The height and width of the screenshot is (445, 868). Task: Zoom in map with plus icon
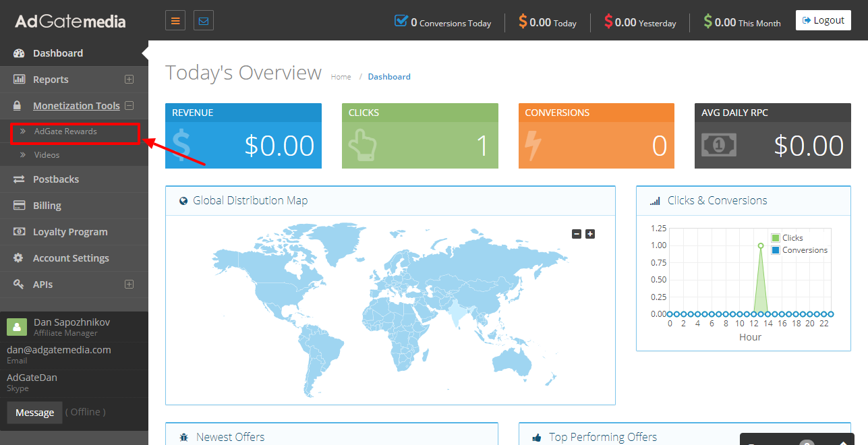[x=590, y=234]
